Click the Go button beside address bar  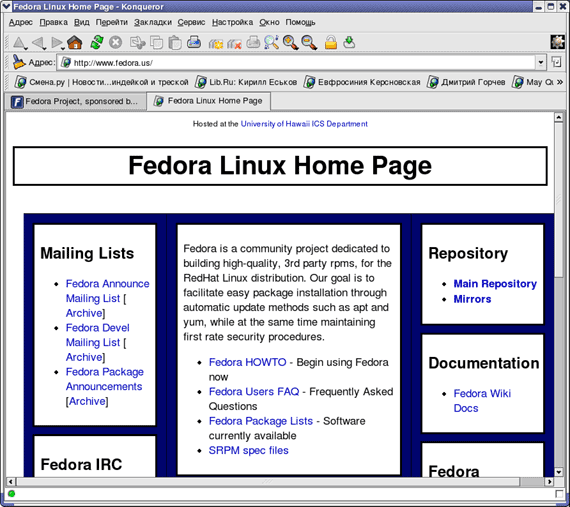[556, 62]
